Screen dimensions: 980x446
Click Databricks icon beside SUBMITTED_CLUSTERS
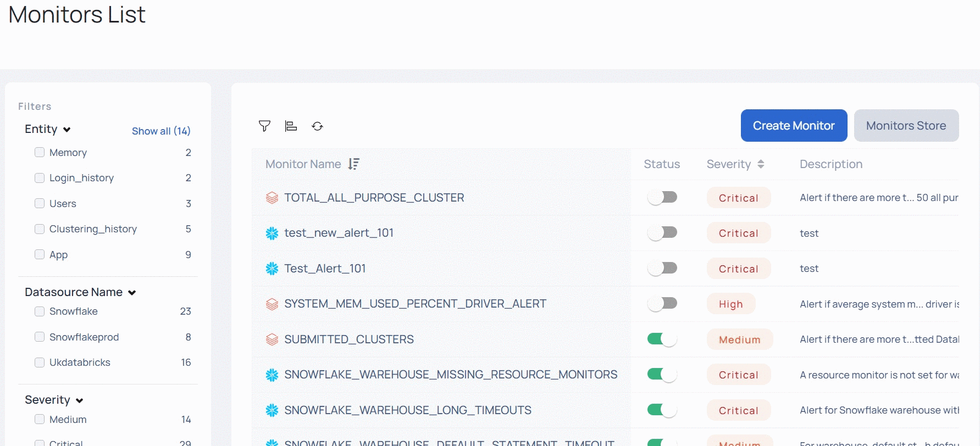[272, 339]
